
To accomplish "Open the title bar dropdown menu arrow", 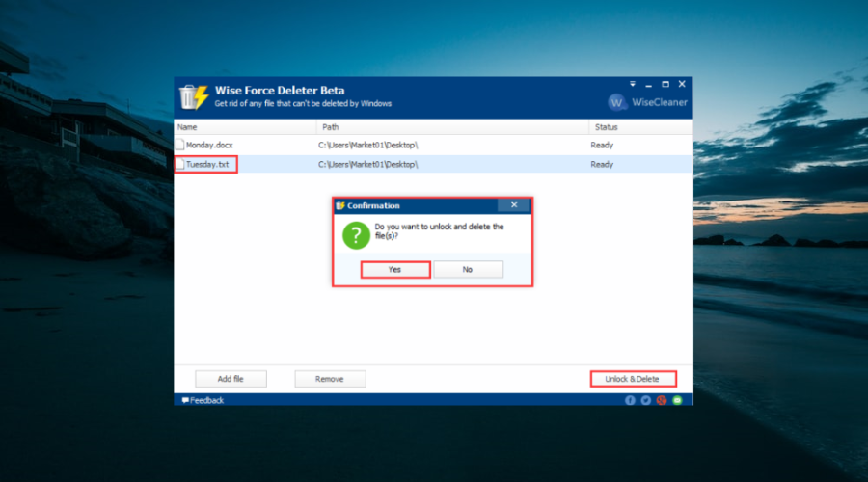I will (x=632, y=84).
